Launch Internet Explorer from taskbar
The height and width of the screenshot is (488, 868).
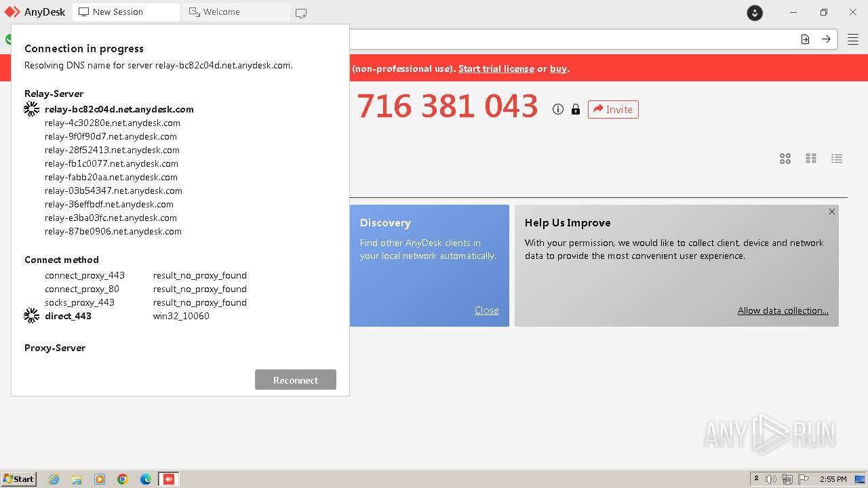pyautogui.click(x=54, y=479)
